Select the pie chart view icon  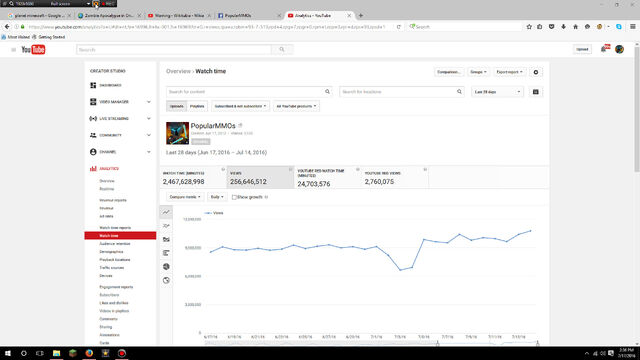pos(166,280)
